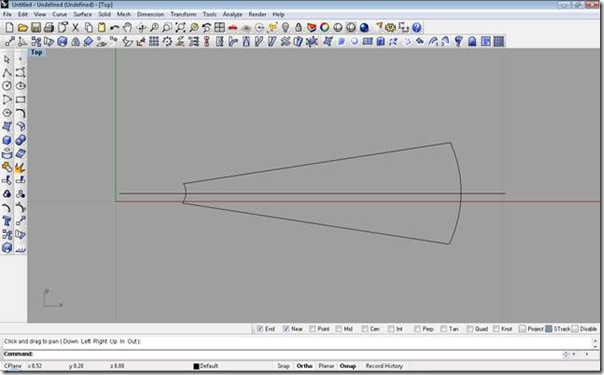The image size is (604, 375).
Task: Select the Polyline tool in the sidebar
Action: [7, 72]
